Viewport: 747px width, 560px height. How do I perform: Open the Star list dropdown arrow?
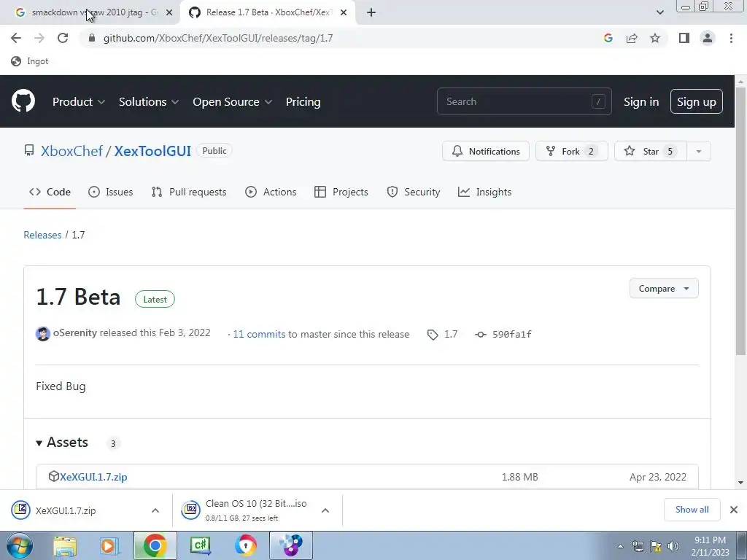[698, 152]
